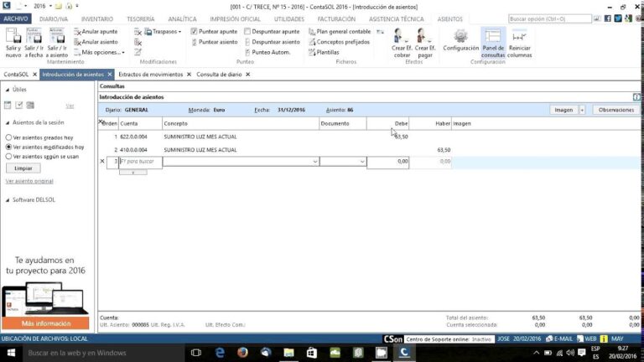This screenshot has width=644, height=362.
Task: Open the plus dropdown beside Imagen
Action: (x=582, y=110)
